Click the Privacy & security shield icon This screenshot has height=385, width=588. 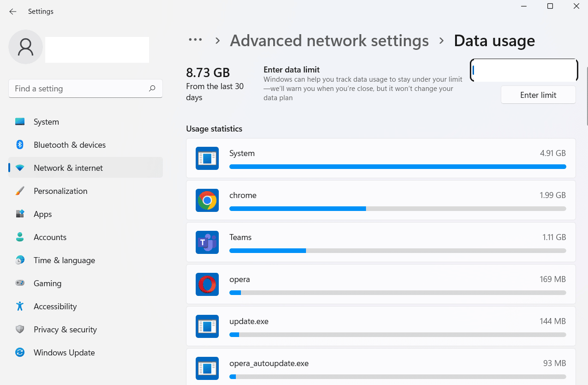[20, 330]
